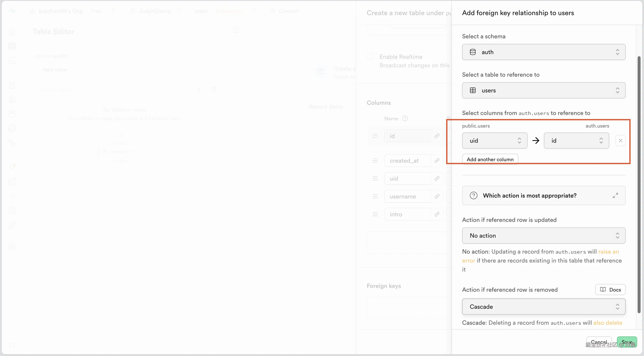Click link icon next to username column
The width and height of the screenshot is (644, 356).
437,197
